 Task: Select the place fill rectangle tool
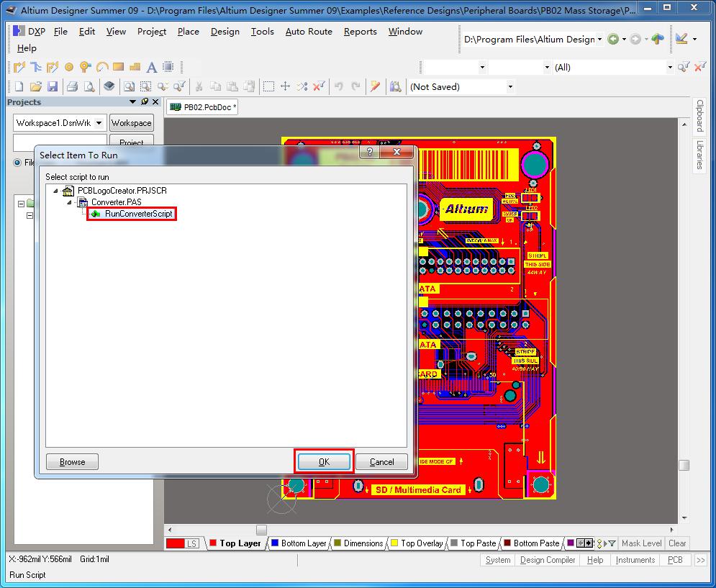(118, 67)
